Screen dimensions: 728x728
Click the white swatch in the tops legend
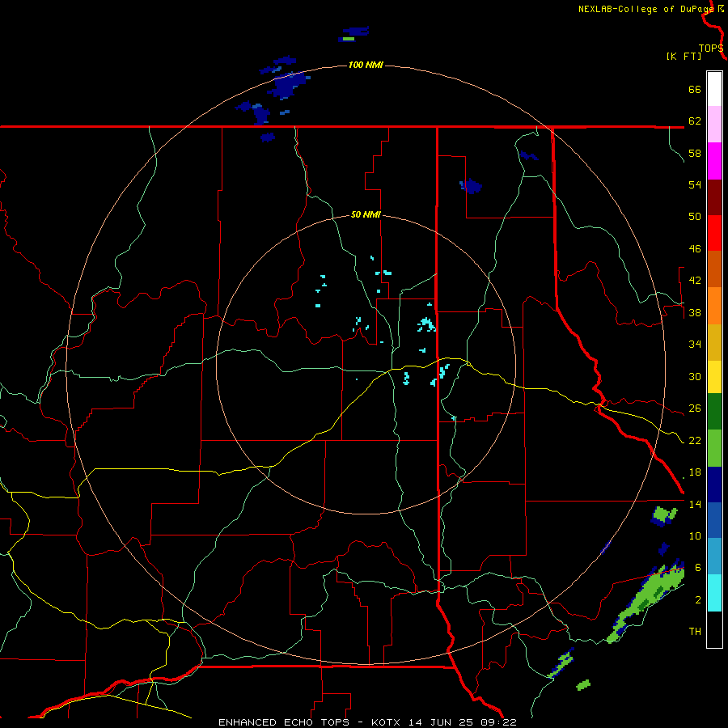pos(714,89)
